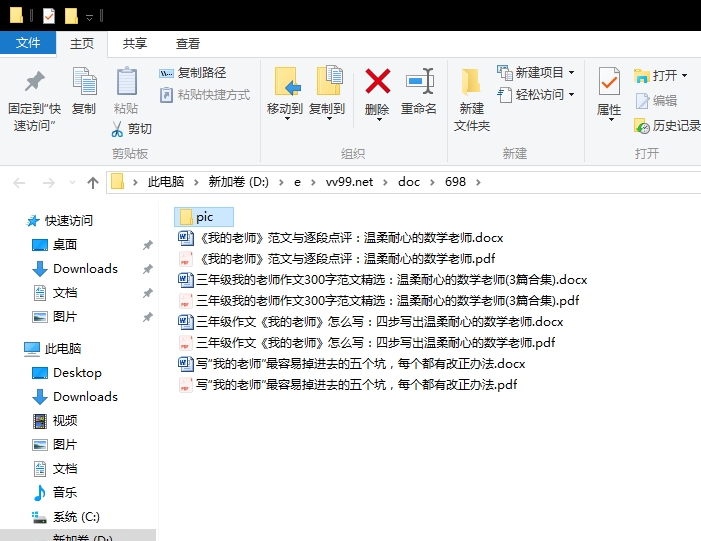Click the address bar folder icon
Viewport: 701px width, 541px height.
coord(117,182)
